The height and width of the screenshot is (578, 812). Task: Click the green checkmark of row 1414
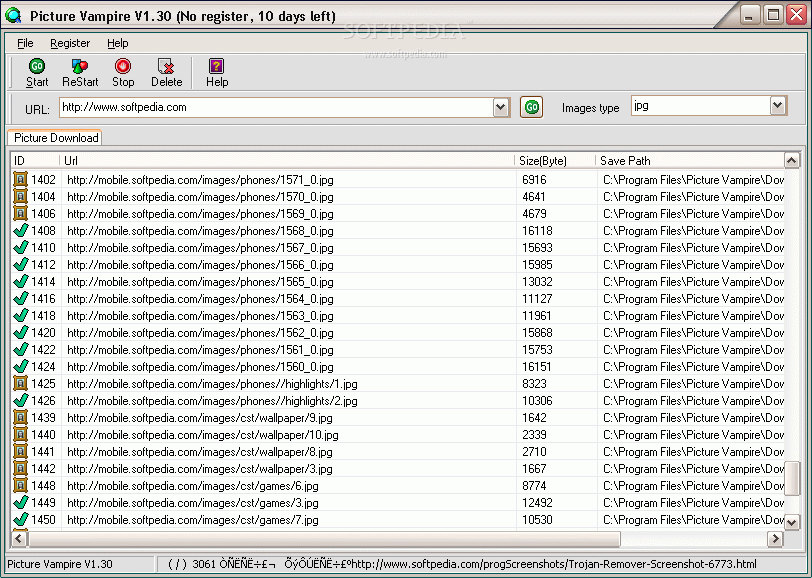click(20, 282)
